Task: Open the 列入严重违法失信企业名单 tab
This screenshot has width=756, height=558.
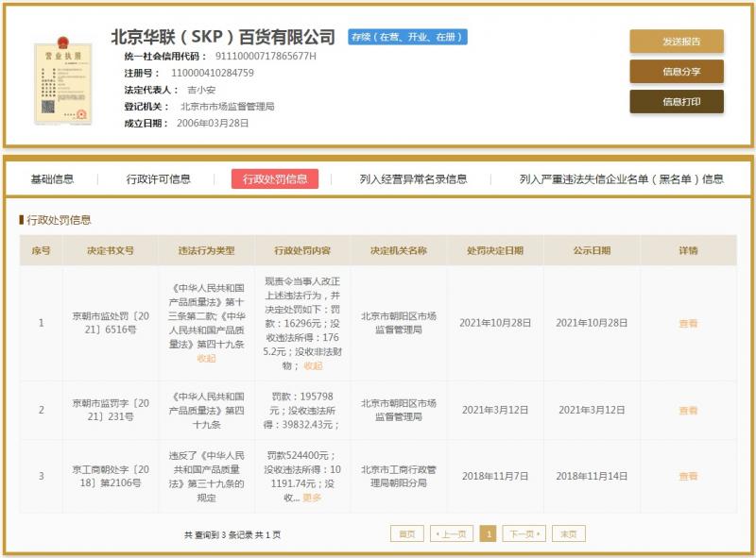Action: point(622,179)
